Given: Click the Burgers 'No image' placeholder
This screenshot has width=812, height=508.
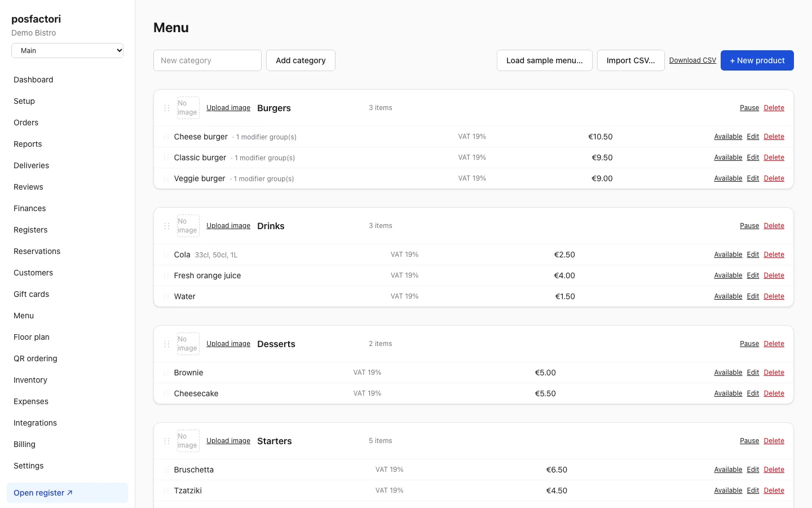Looking at the screenshot, I should (x=188, y=108).
